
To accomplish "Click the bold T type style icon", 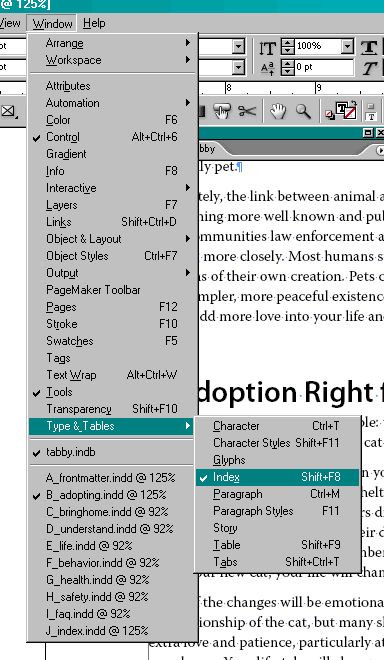I will pyautogui.click(x=369, y=47).
